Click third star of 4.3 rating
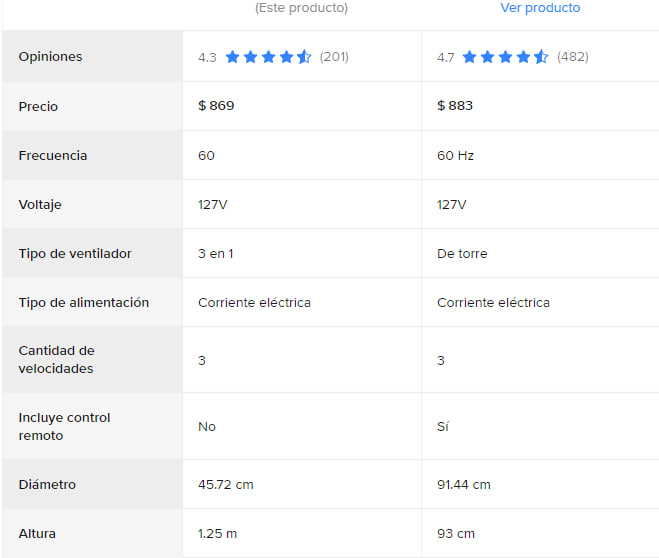Viewport: 659px width, 558px height. [x=268, y=56]
